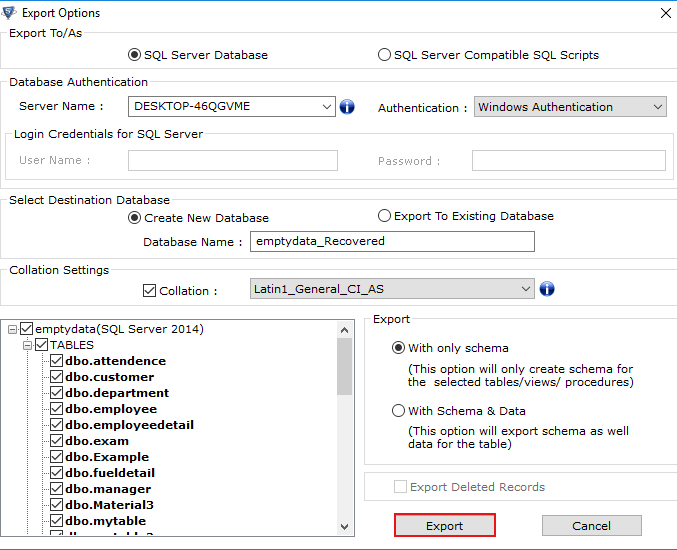
Task: Click the Database Name input field
Action: click(392, 241)
